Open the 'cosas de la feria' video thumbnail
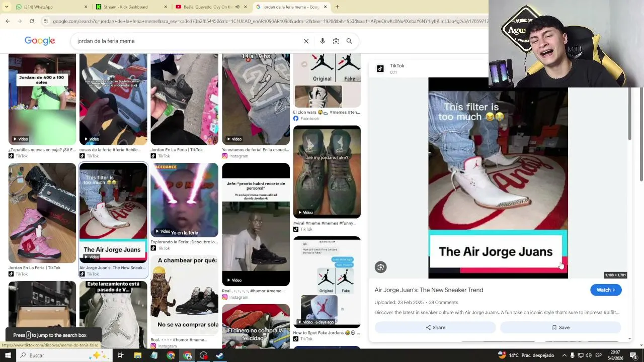The image size is (644, 362). coord(113,100)
